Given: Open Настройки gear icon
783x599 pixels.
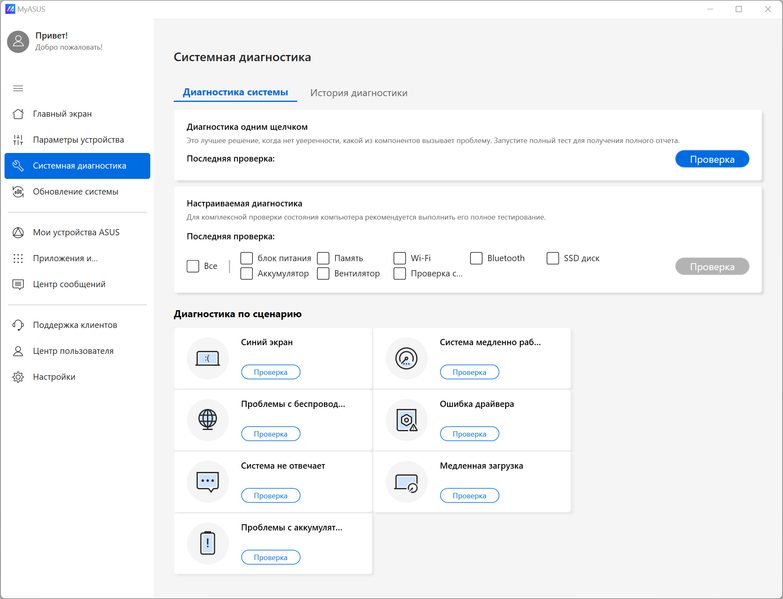Looking at the screenshot, I should (18, 377).
